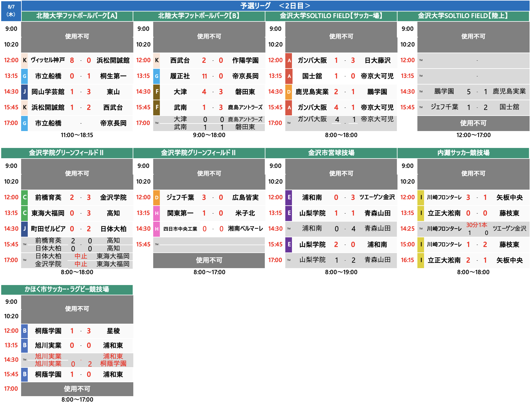Select the 金沢市営球技場 venue header
532x404 pixels.
pyautogui.click(x=331, y=153)
